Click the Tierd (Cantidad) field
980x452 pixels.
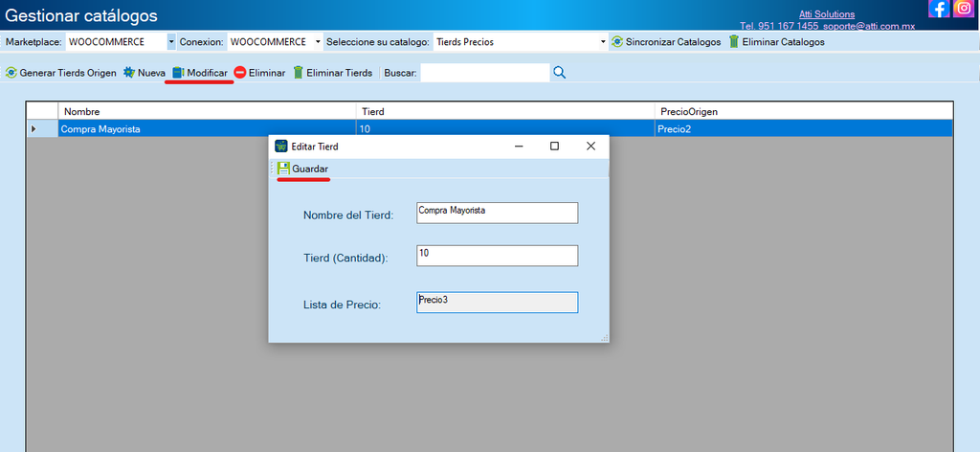point(497,256)
